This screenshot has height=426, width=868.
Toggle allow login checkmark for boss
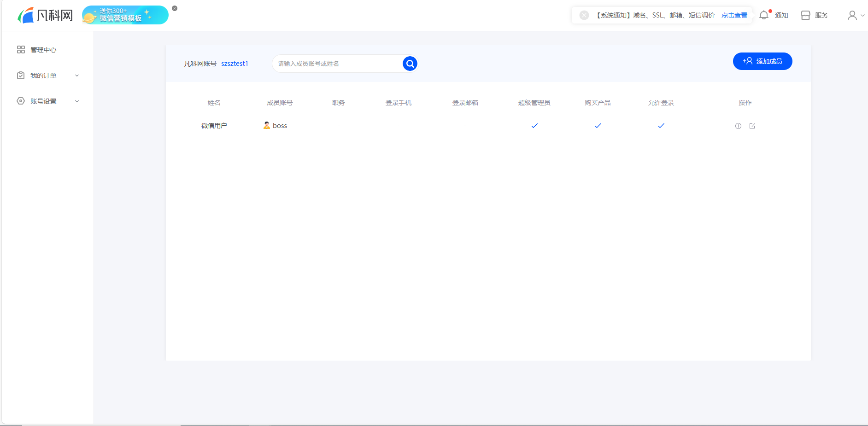tap(661, 126)
